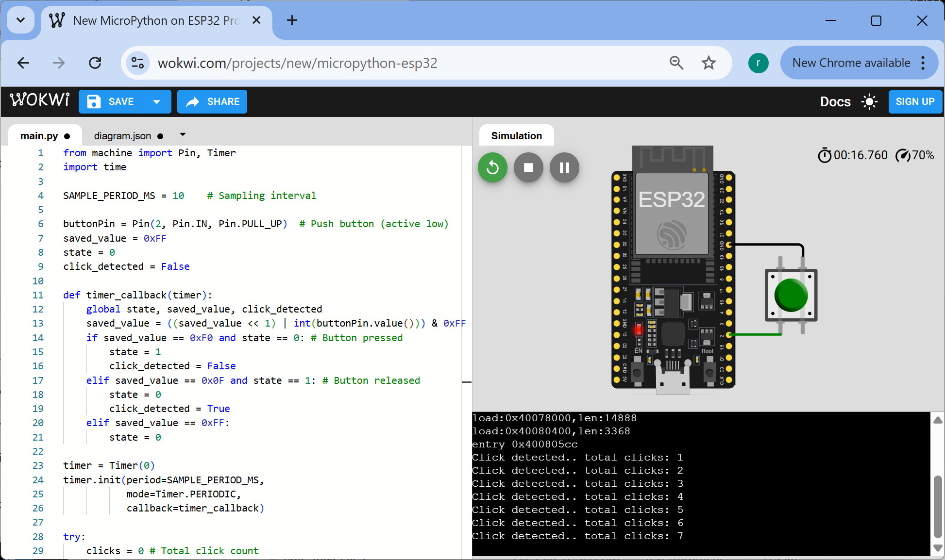
Task: Click the zoom magnifier icon in address bar
Action: click(x=676, y=63)
